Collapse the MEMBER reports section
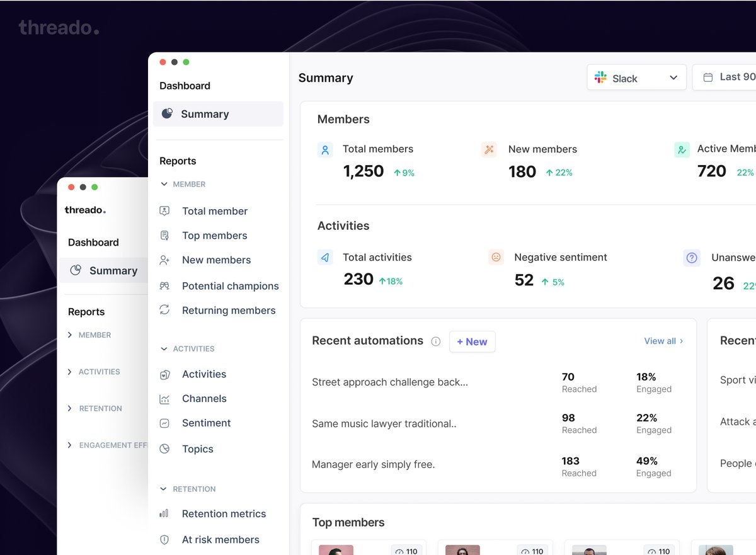The width and height of the screenshot is (756, 555). click(x=163, y=184)
